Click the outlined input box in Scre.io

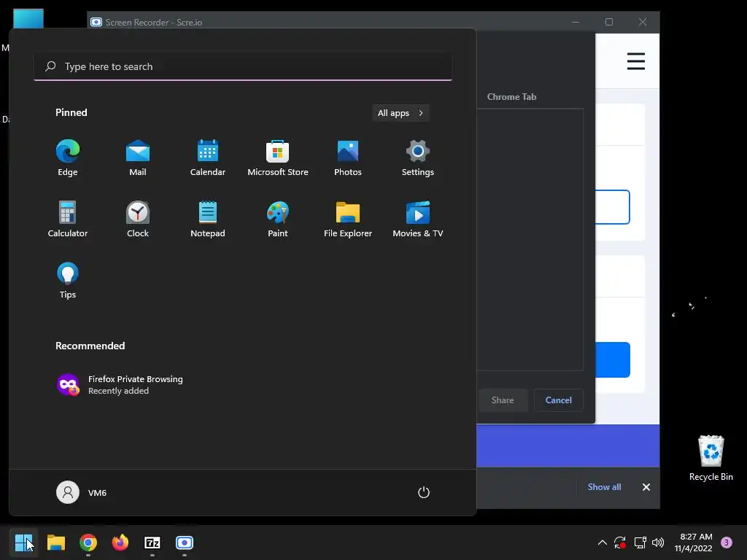click(613, 207)
